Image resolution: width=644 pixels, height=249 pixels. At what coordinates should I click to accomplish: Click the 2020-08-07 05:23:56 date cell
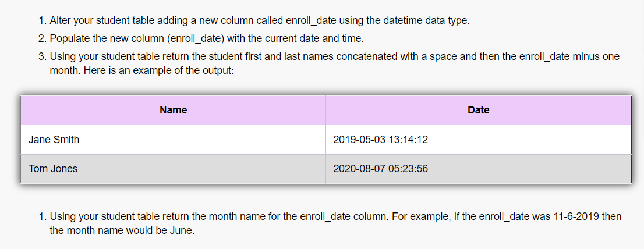pyautogui.click(x=479, y=169)
